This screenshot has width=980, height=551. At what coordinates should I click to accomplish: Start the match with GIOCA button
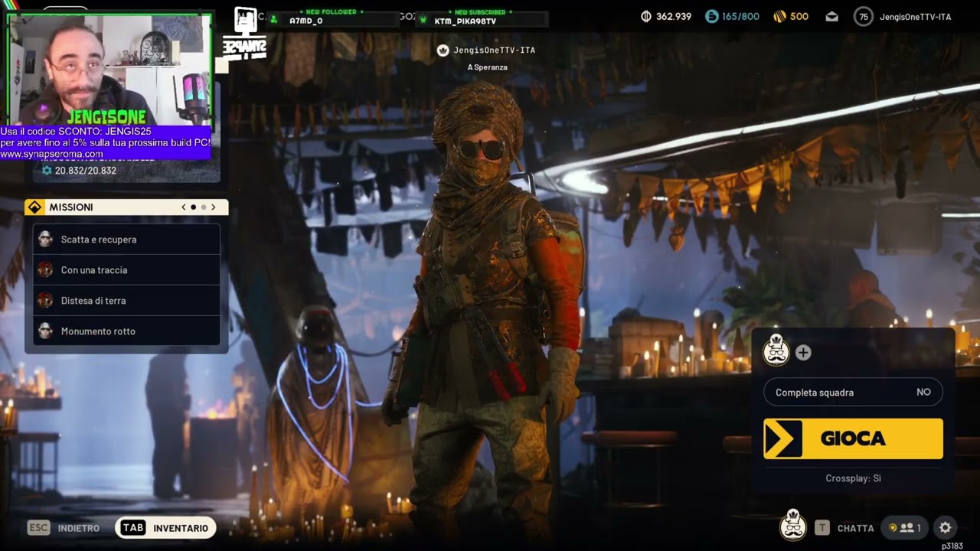click(853, 439)
